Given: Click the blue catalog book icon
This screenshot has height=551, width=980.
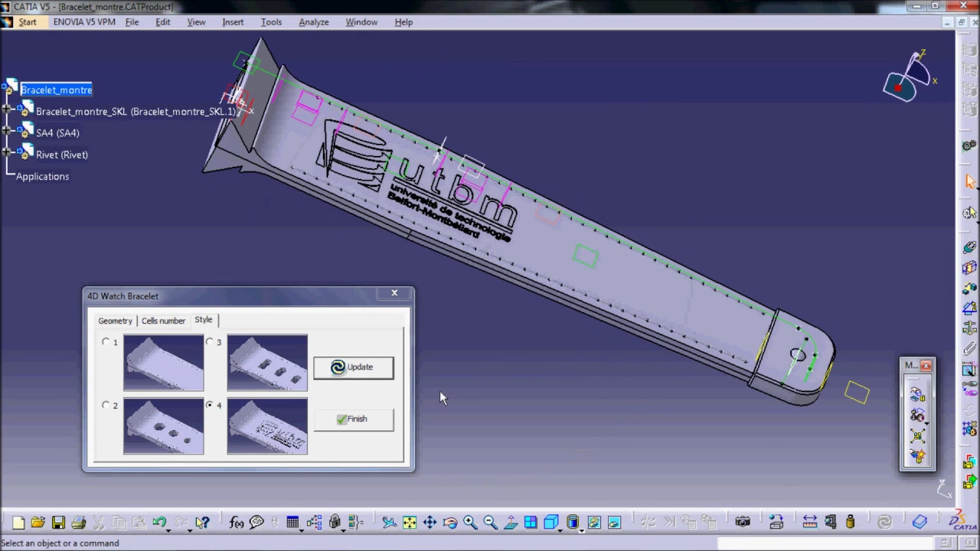Looking at the screenshot, I should pos(920,523).
